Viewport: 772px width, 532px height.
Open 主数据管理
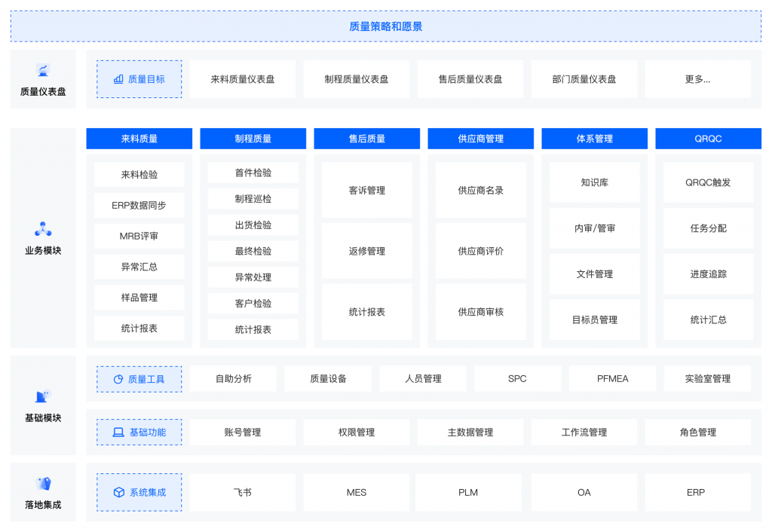[x=470, y=432]
